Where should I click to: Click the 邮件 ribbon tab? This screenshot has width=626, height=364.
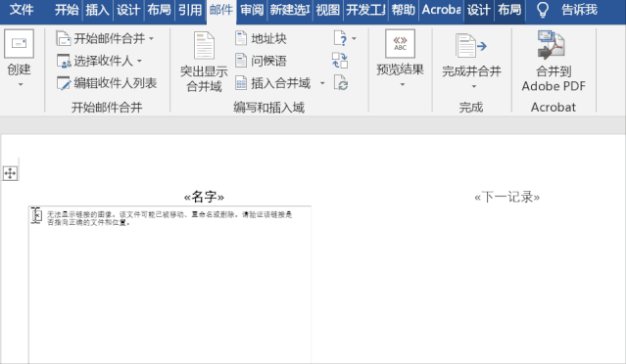point(220,10)
